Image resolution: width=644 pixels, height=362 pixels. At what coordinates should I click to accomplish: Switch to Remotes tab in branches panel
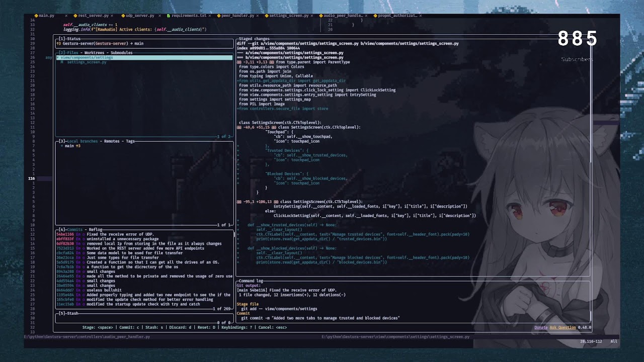[x=112, y=141]
